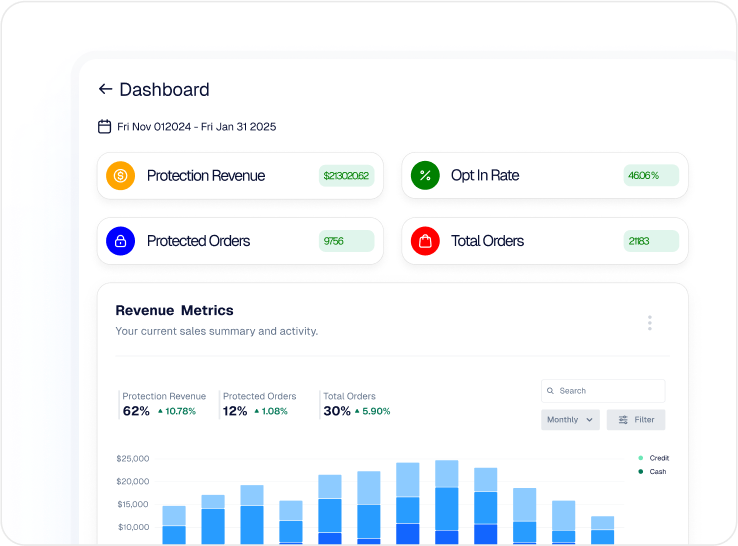The image size is (738, 546).
Task: Click the $21302.62 Protection Revenue value badge
Action: coord(346,176)
